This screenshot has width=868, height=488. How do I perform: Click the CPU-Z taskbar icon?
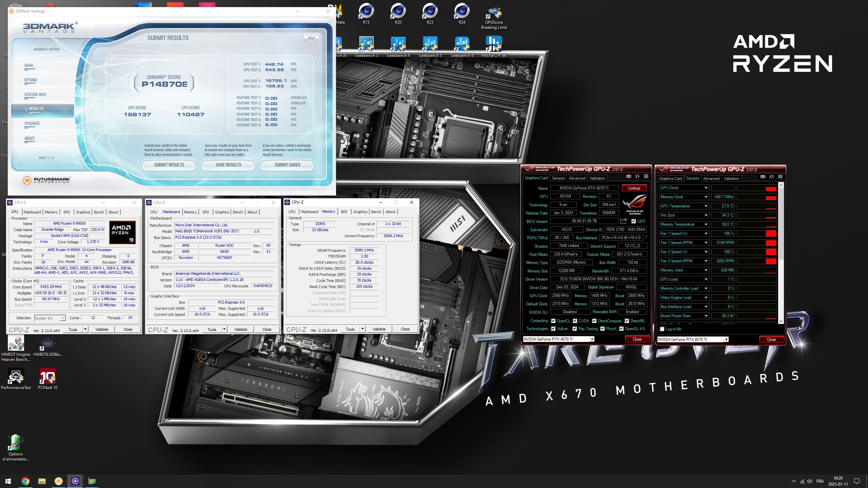pyautogui.click(x=75, y=481)
